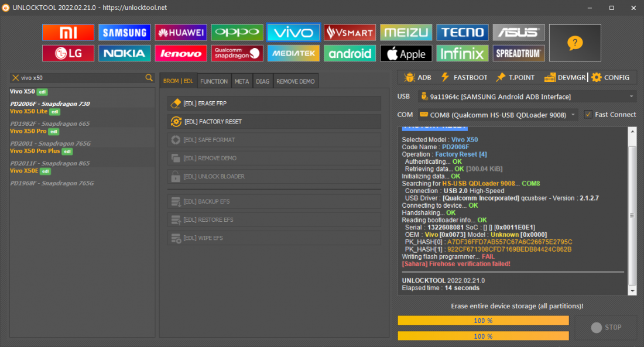
Task: Click the [EDL] WIPE EFS button
Action: [275, 238]
